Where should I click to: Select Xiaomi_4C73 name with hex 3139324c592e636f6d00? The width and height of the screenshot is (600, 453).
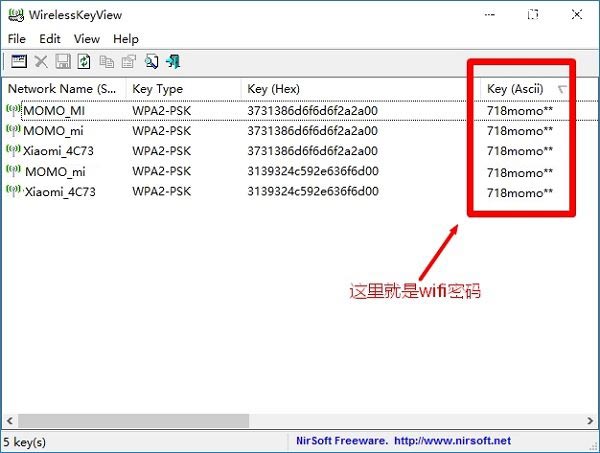(x=60, y=191)
